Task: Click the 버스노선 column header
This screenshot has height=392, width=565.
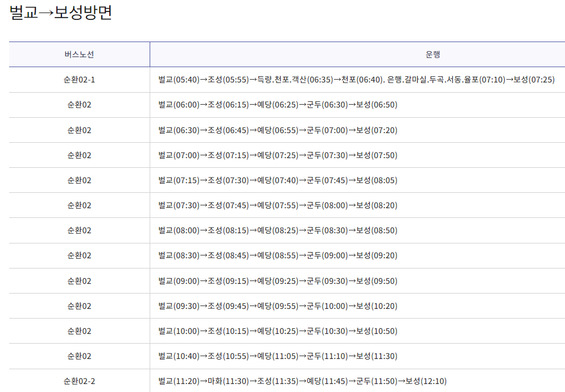Action: click(79, 55)
